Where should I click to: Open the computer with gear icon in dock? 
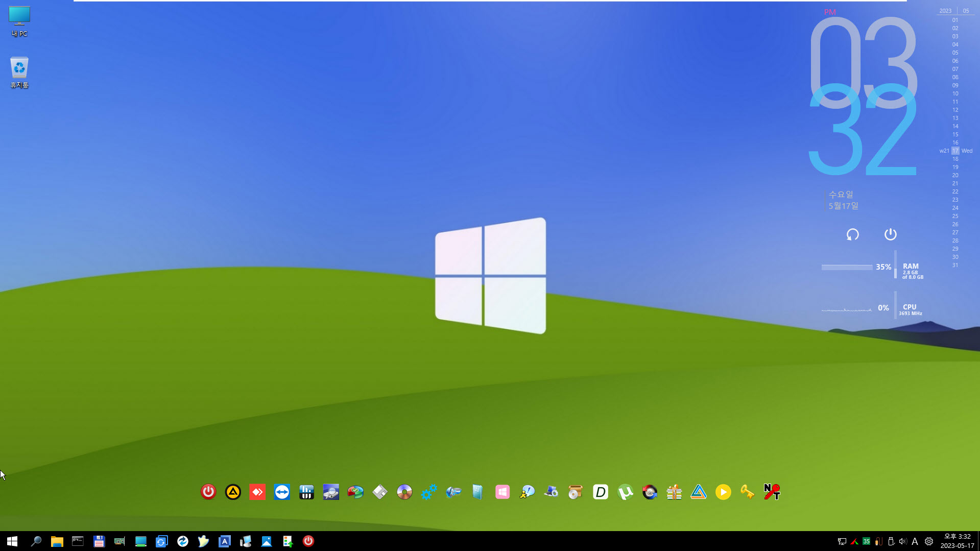552,492
